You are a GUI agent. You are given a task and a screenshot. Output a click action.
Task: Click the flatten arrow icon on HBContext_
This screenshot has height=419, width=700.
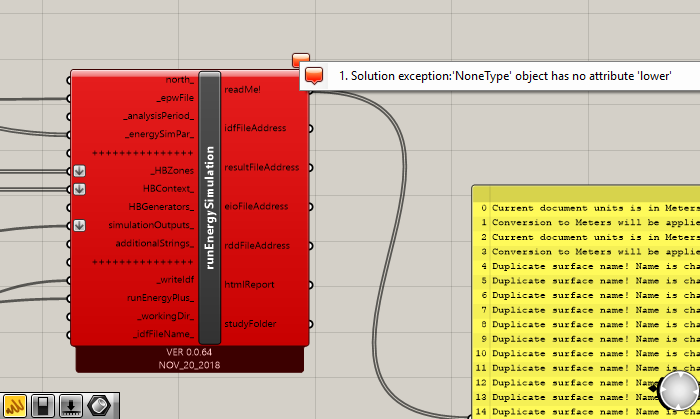click(79, 189)
